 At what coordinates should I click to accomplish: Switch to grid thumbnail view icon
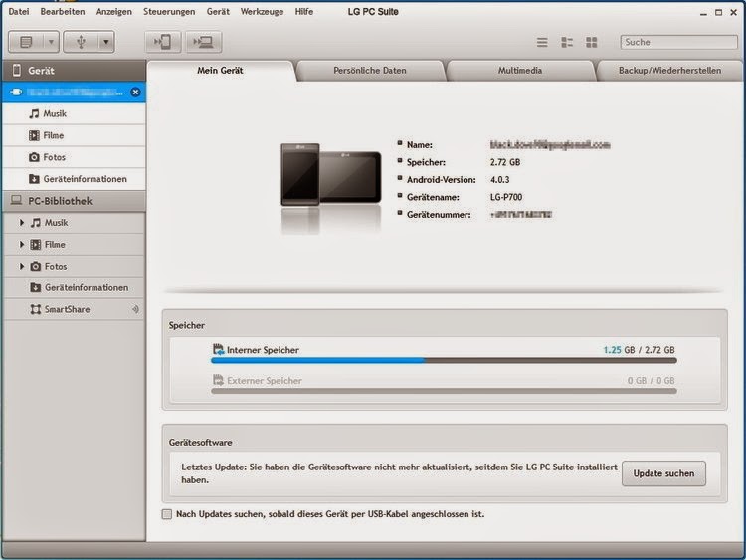coord(592,43)
